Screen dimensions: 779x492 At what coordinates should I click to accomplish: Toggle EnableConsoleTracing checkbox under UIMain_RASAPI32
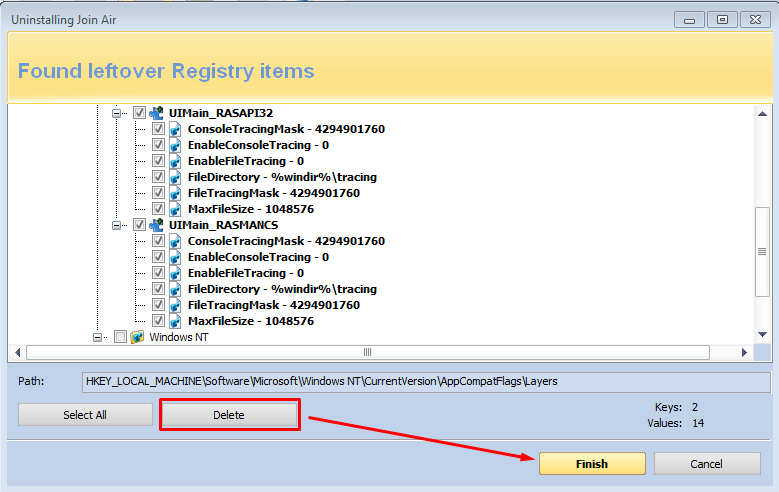[158, 145]
